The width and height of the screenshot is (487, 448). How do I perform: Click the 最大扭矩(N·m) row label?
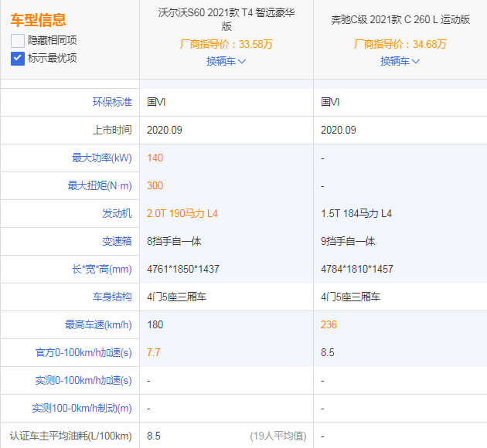click(100, 185)
